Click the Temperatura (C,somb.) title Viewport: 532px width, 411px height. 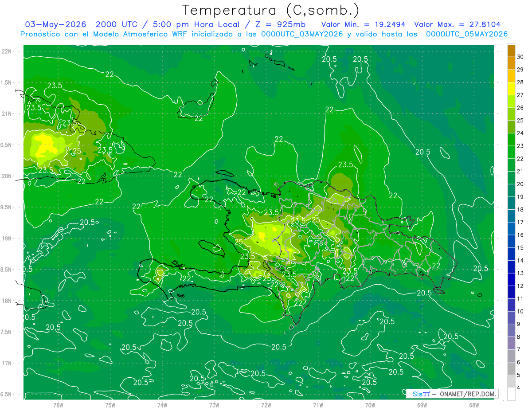click(270, 10)
